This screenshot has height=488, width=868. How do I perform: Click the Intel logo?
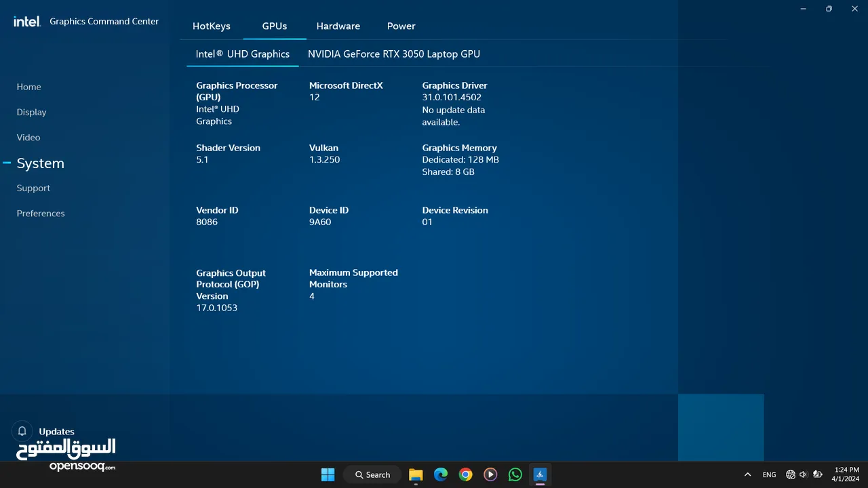click(x=26, y=21)
